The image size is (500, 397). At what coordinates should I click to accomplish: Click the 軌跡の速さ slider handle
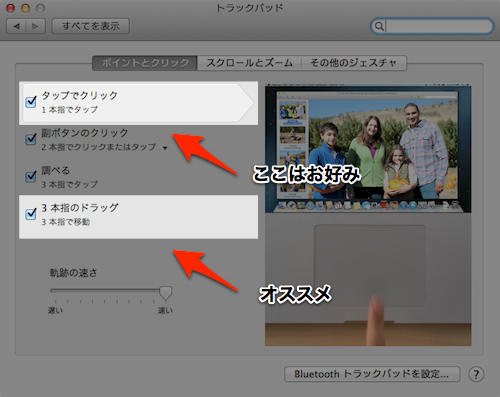click(165, 293)
